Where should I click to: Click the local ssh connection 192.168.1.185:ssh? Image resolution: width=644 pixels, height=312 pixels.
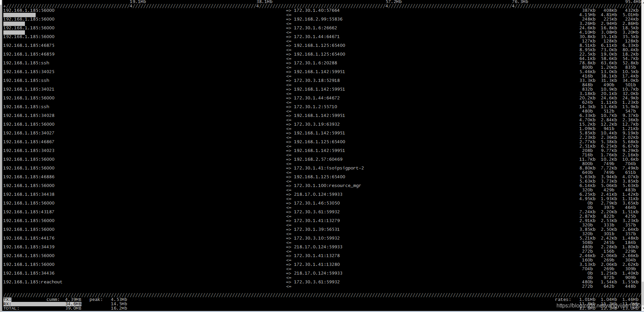tap(26, 63)
